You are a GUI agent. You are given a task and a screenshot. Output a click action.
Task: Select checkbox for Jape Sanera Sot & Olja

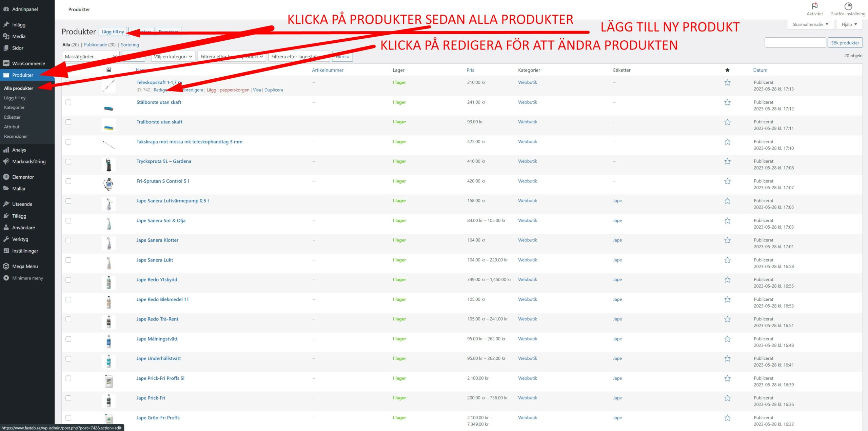tap(68, 221)
